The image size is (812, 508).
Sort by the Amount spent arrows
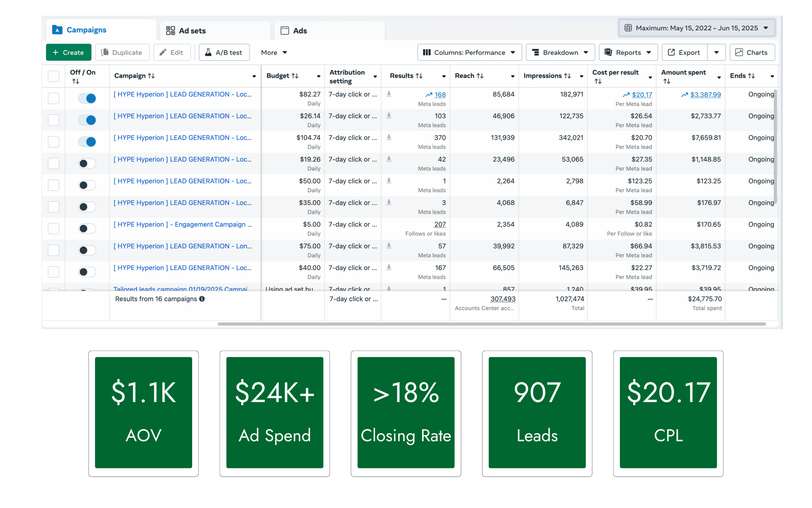coord(667,81)
